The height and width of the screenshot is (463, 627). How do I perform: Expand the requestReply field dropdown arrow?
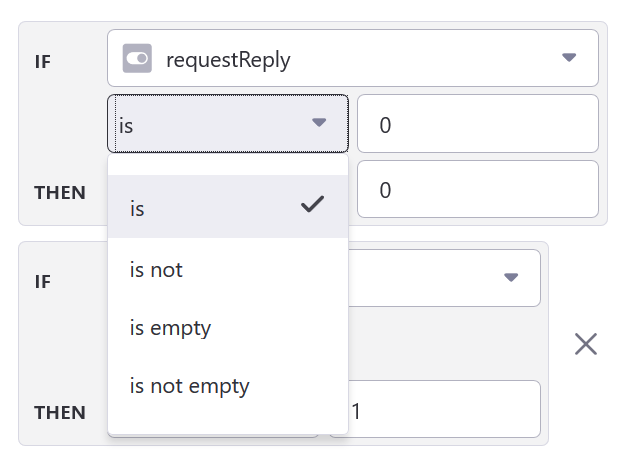569,58
